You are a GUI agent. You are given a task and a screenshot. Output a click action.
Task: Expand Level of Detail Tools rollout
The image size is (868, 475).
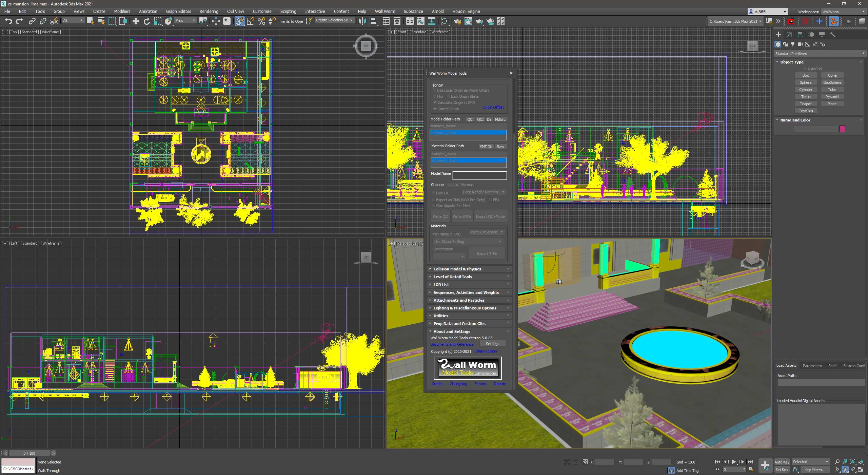[469, 277]
